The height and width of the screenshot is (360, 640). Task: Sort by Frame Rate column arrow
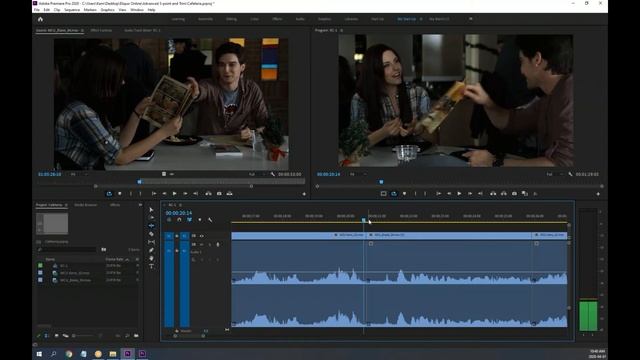[x=127, y=259]
